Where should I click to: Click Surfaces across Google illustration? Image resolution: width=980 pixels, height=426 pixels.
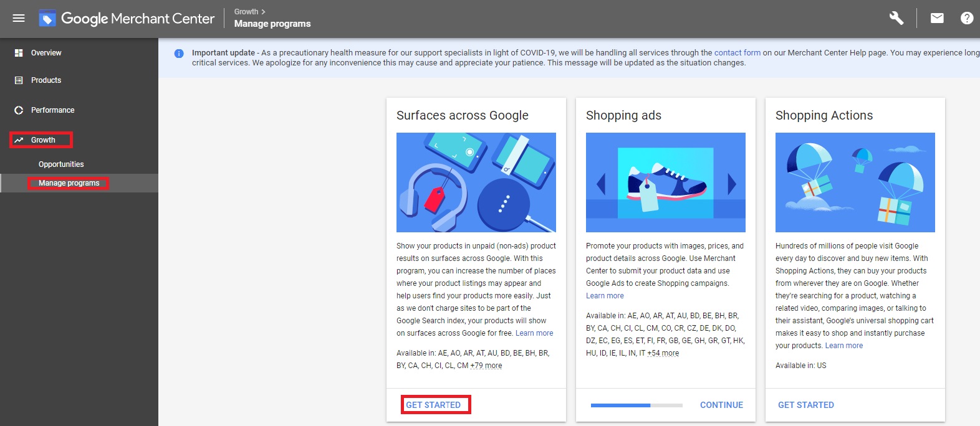coord(476,182)
